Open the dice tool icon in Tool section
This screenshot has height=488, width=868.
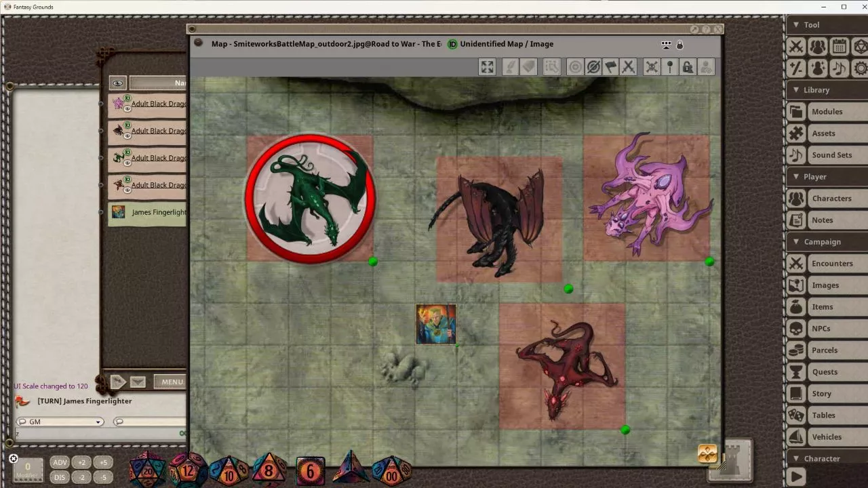(x=861, y=46)
